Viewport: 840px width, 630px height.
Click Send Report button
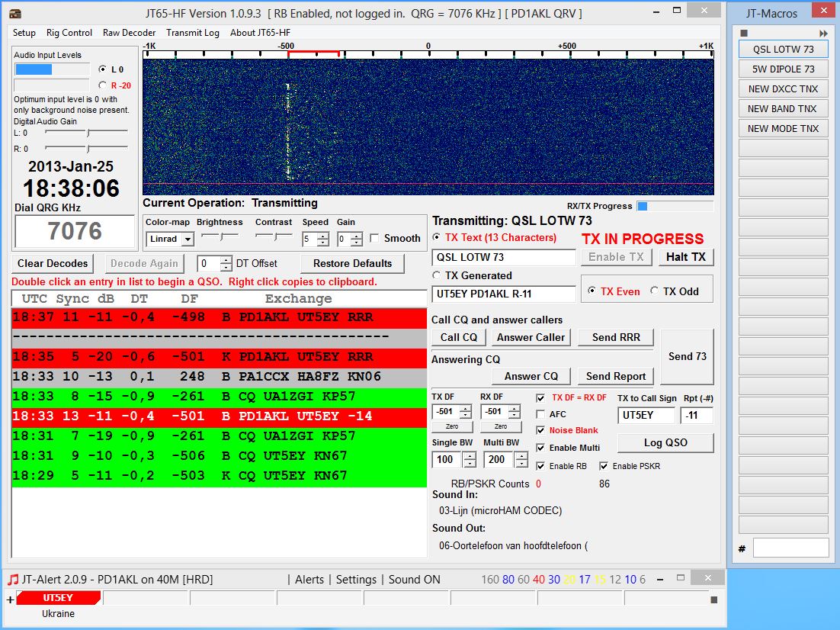616,376
